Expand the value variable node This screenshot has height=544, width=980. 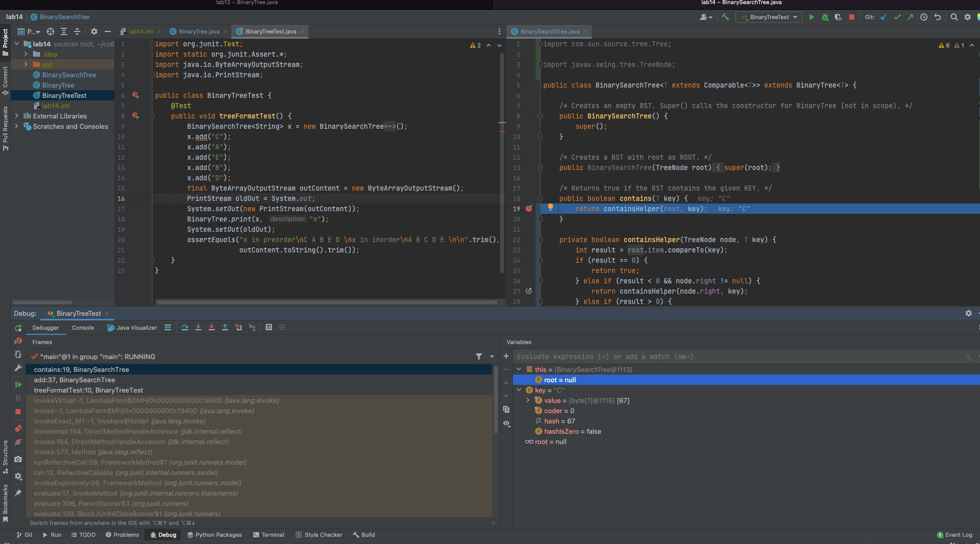point(528,400)
